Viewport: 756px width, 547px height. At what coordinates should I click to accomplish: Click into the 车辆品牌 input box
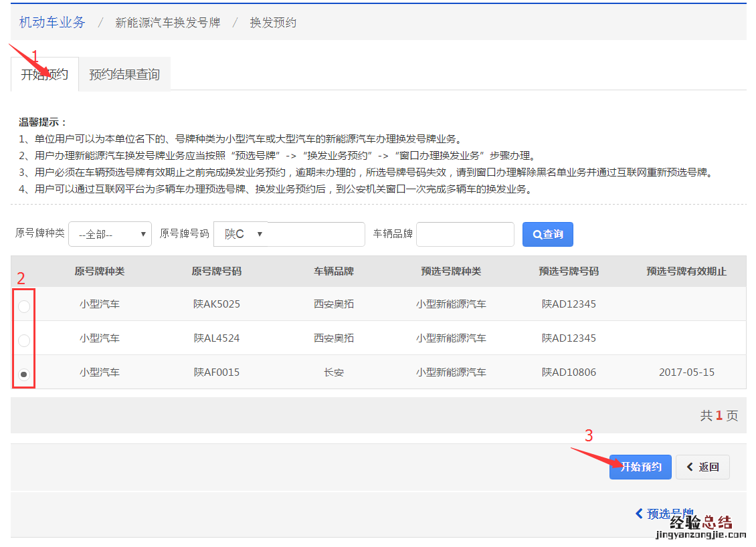click(x=464, y=234)
